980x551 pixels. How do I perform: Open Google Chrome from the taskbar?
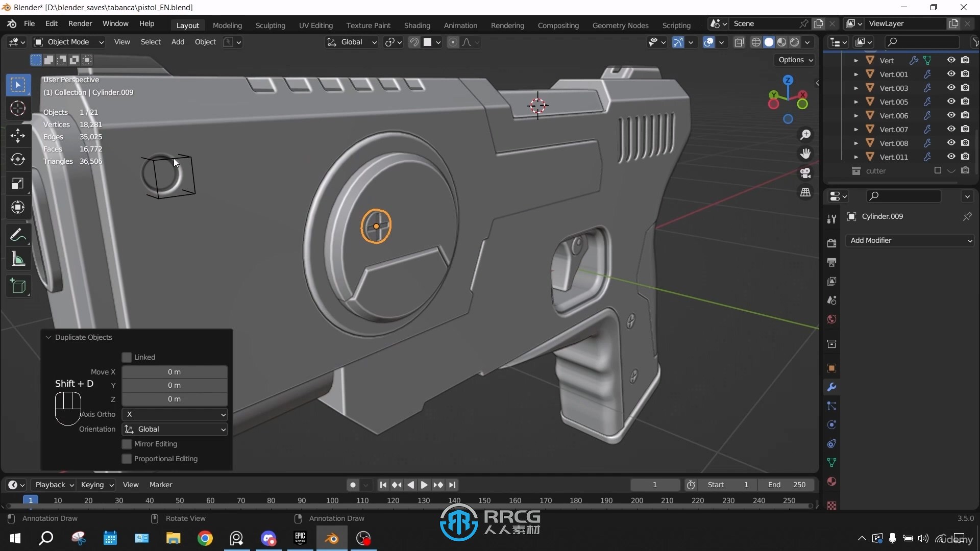205,538
